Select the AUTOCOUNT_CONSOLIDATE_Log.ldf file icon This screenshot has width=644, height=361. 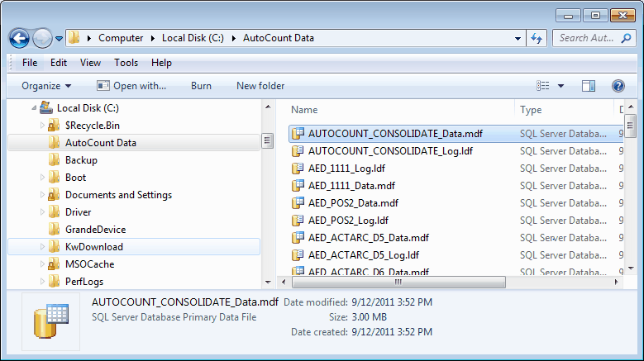click(x=298, y=151)
